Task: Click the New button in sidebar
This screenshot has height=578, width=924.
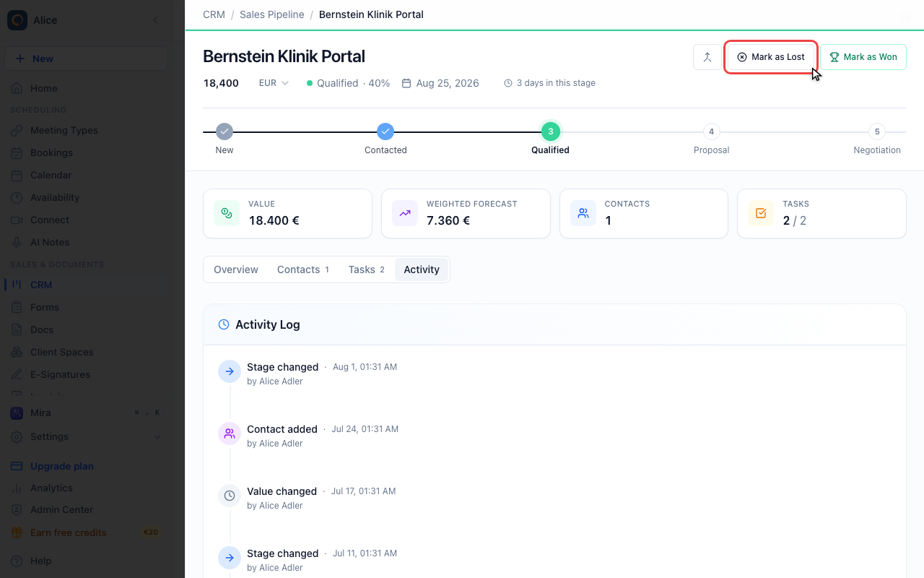Action: [87, 59]
